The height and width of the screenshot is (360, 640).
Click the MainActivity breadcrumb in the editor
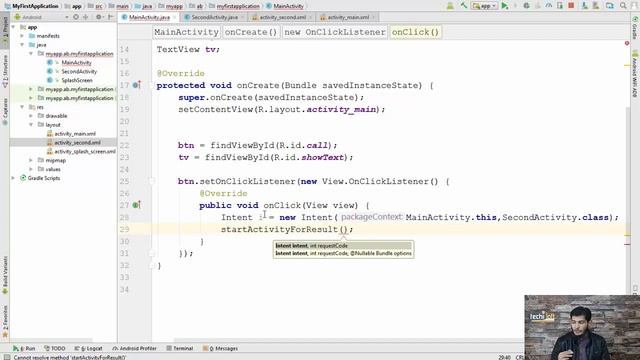(x=187, y=32)
